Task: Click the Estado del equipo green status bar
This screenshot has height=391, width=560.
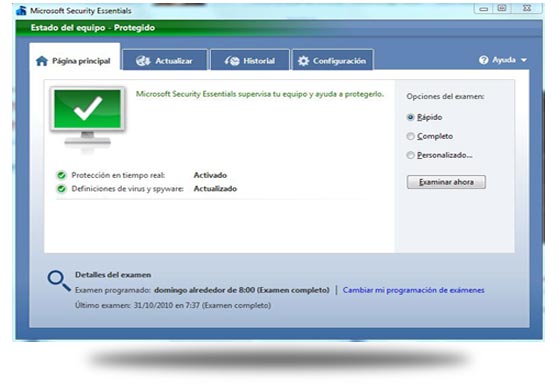Action: coord(279,28)
